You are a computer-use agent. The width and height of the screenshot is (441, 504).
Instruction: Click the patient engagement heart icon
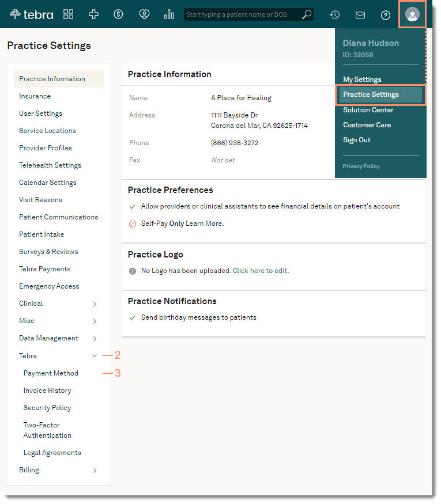(x=144, y=14)
